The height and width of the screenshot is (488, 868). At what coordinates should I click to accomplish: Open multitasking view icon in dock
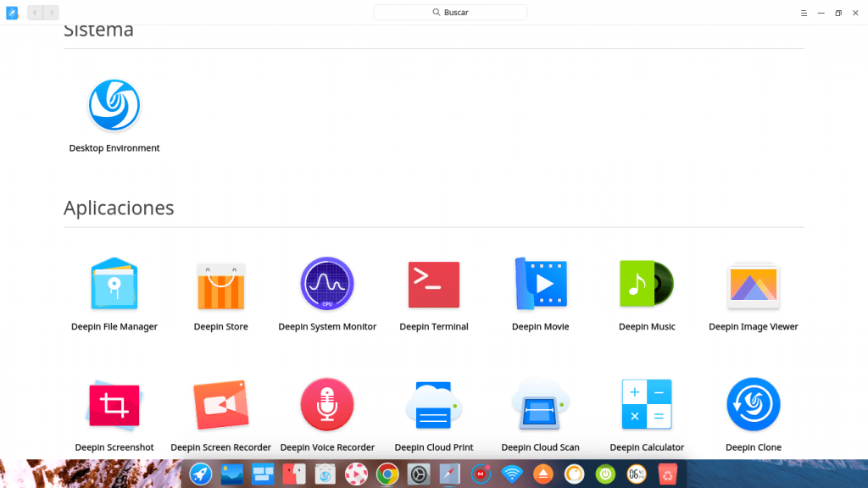tap(263, 474)
